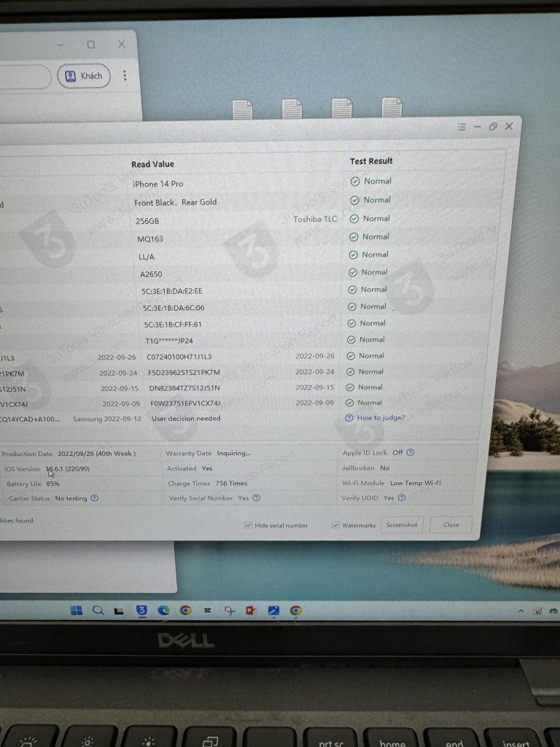The height and width of the screenshot is (747, 560).
Task: Click the Khách guest profile button
Action: coord(84,76)
